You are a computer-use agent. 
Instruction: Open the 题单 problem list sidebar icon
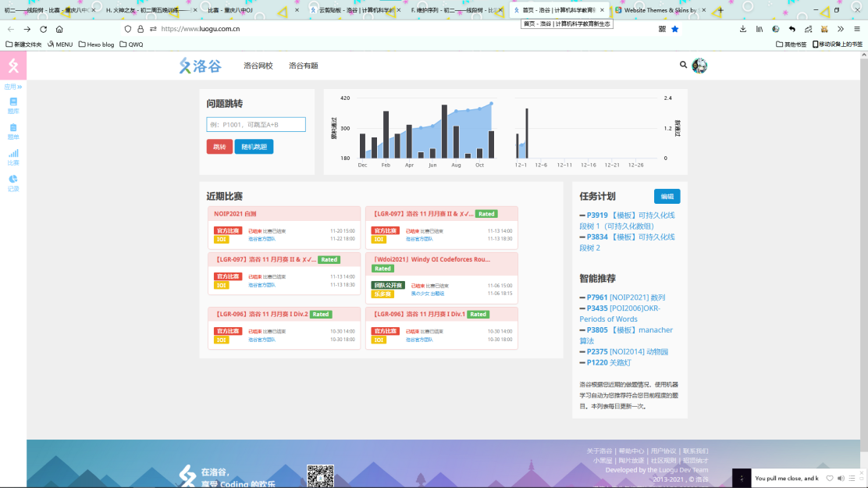[x=13, y=131]
